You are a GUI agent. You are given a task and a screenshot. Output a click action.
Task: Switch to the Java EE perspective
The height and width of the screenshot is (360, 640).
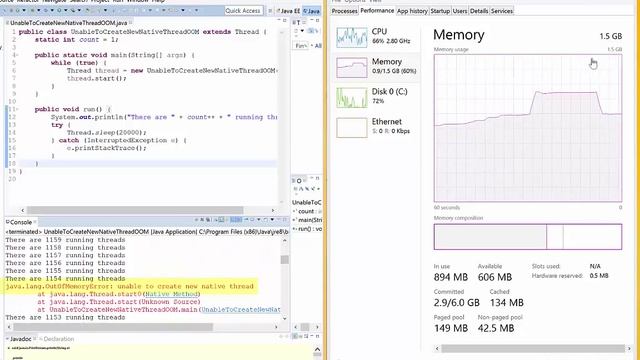289,11
